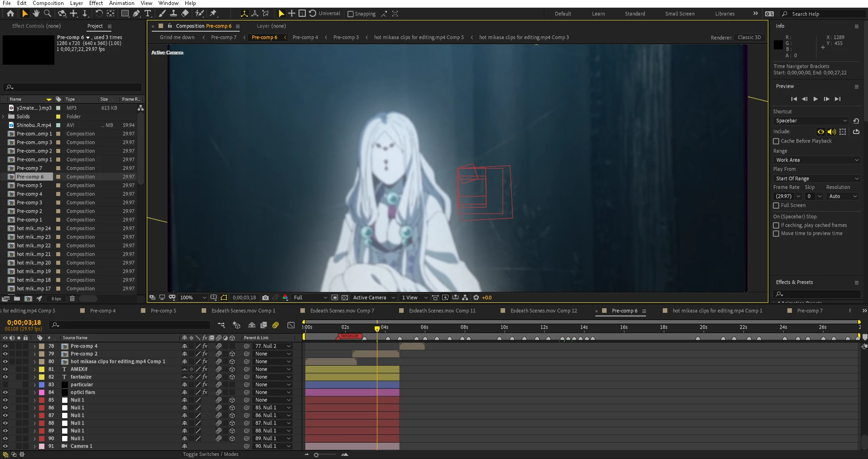Select the Selection (arrow) tool
868x459 pixels.
click(25, 14)
